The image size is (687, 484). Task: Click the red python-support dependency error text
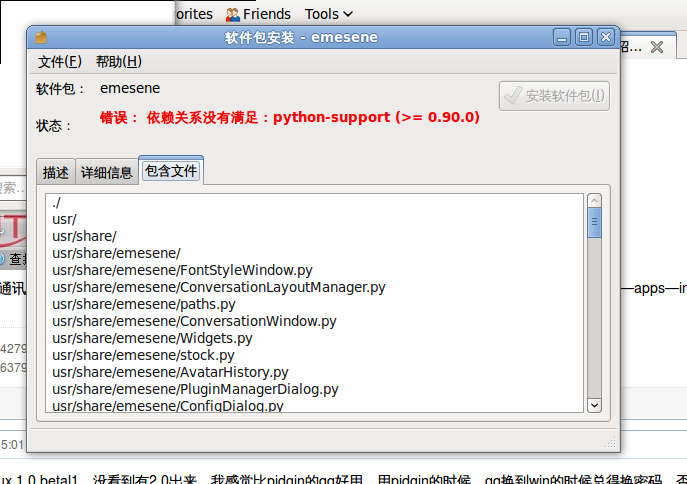tap(290, 117)
